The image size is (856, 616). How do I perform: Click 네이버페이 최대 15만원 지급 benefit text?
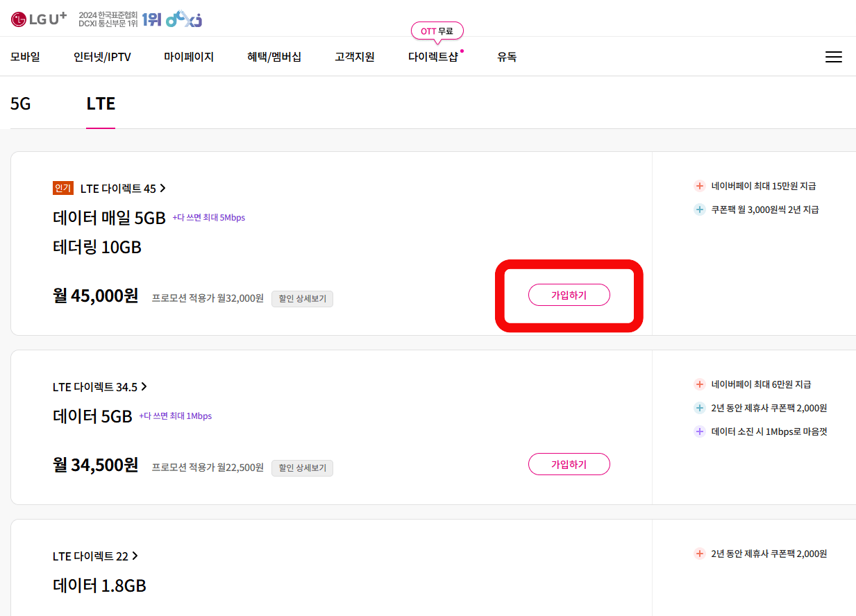click(764, 186)
